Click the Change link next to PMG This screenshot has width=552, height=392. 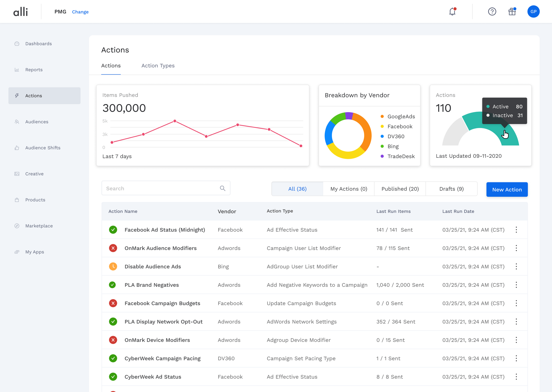pos(80,12)
